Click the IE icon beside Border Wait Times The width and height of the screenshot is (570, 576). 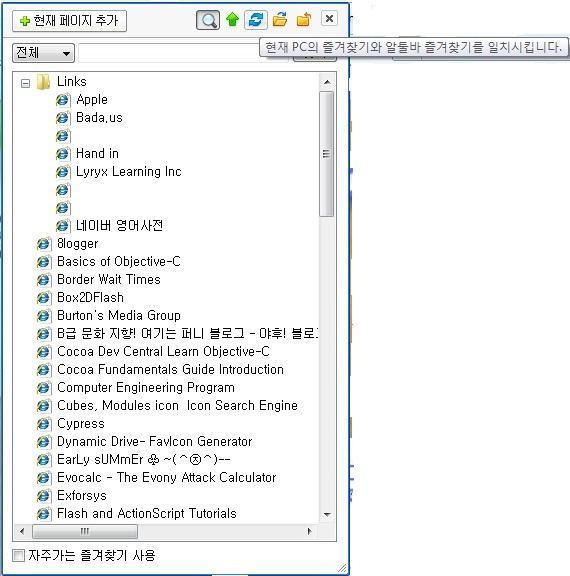(x=44, y=280)
